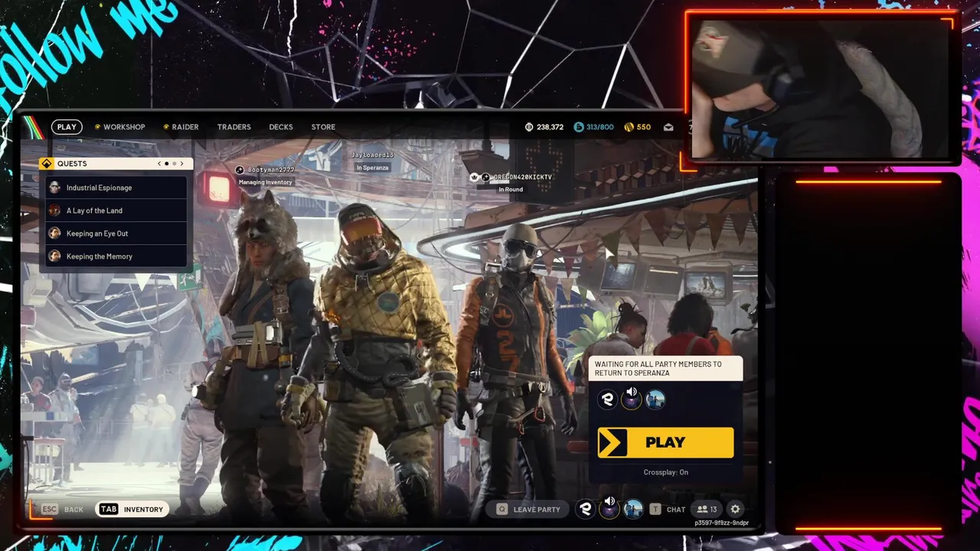This screenshot has width=980, height=551.
Task: Click the Keeping an Eye Out portrait
Action: point(54,233)
